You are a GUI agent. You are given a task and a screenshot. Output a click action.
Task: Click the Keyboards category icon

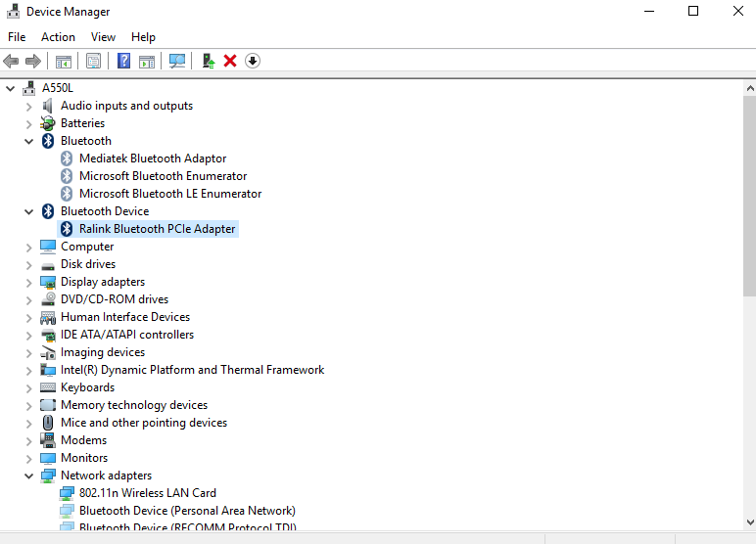[48, 387]
